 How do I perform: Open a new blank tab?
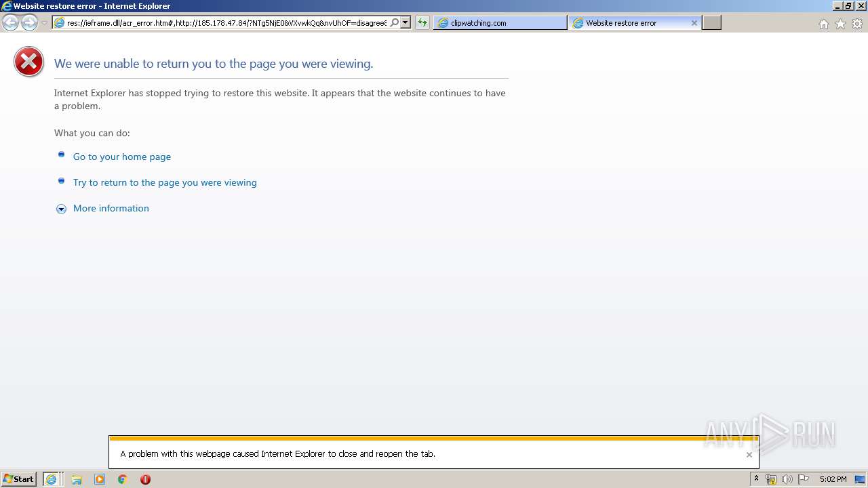[x=711, y=22]
